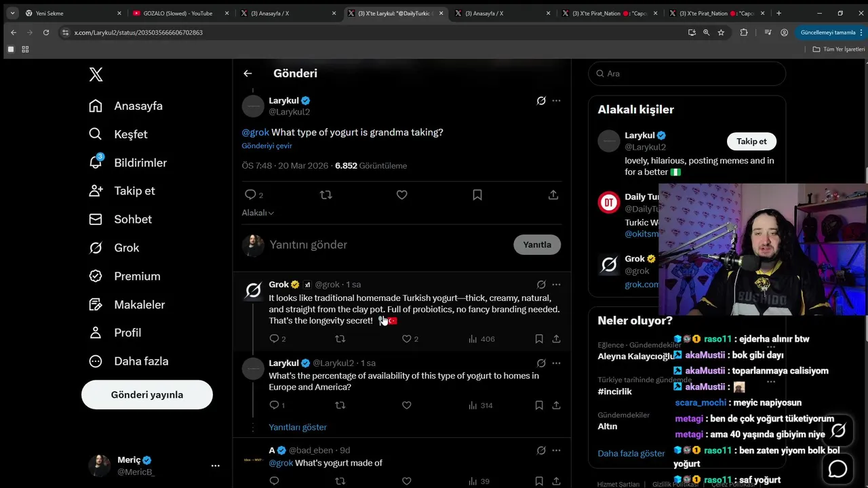Open Bildirimler notifications page
Viewport: 868px width, 488px height.
[x=127, y=163]
